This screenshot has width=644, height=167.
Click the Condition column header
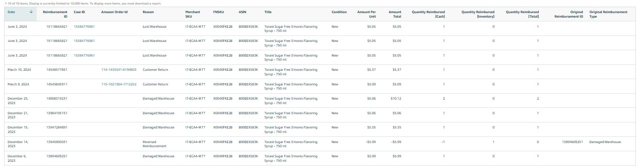339,12
